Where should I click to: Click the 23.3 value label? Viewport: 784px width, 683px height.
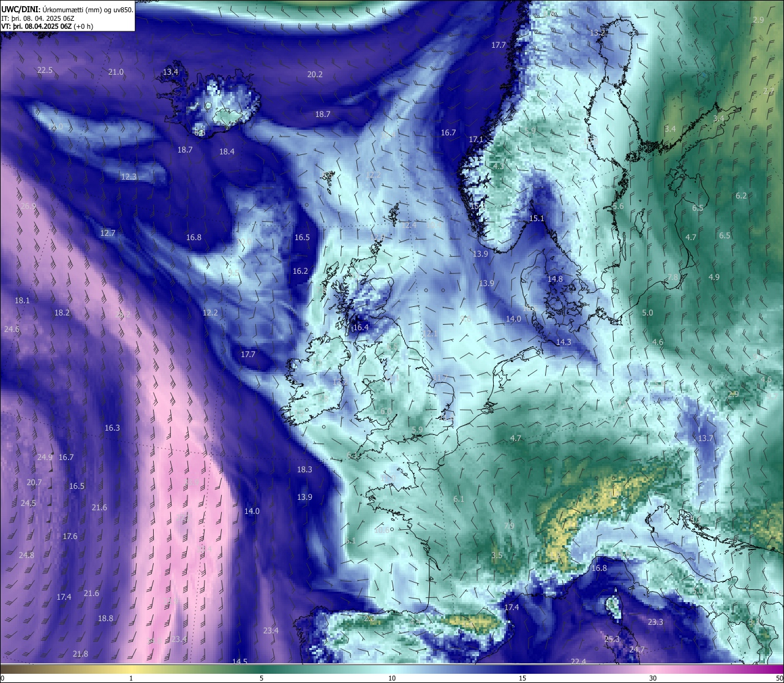click(655, 622)
